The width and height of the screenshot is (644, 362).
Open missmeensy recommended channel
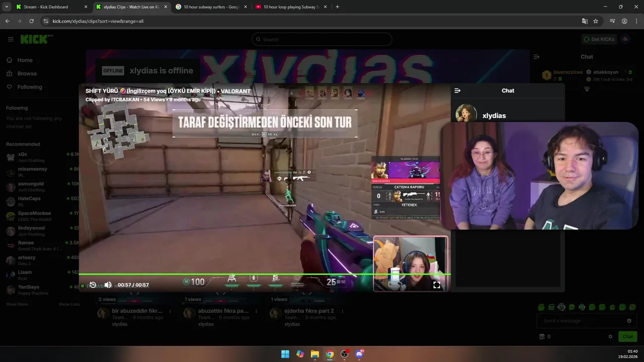[x=42, y=171]
